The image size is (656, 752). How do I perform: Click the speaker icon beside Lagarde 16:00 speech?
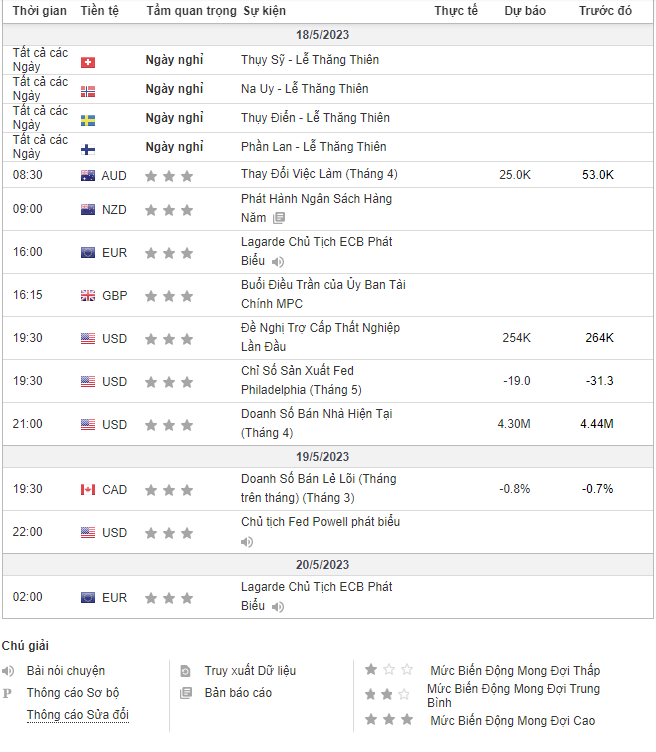(278, 262)
